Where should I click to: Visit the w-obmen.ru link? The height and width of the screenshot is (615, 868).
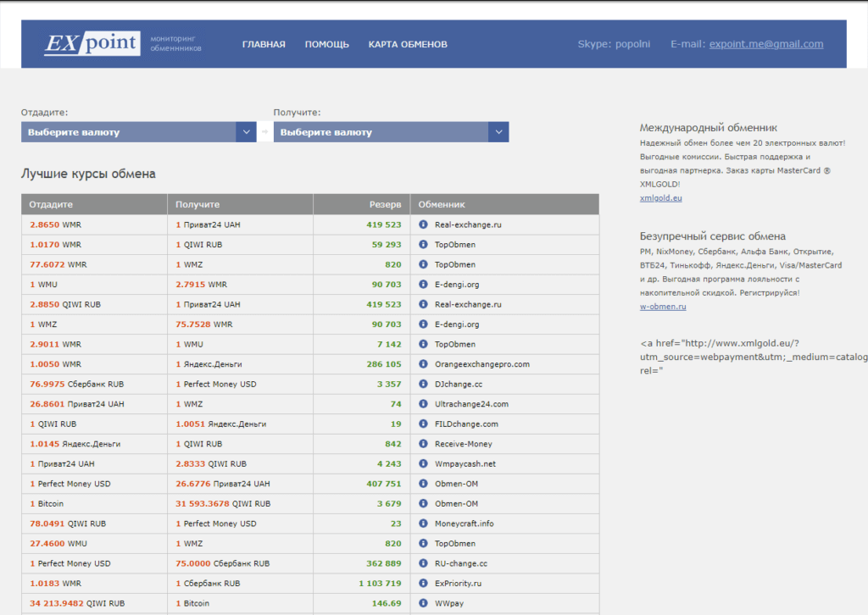pyautogui.click(x=663, y=307)
